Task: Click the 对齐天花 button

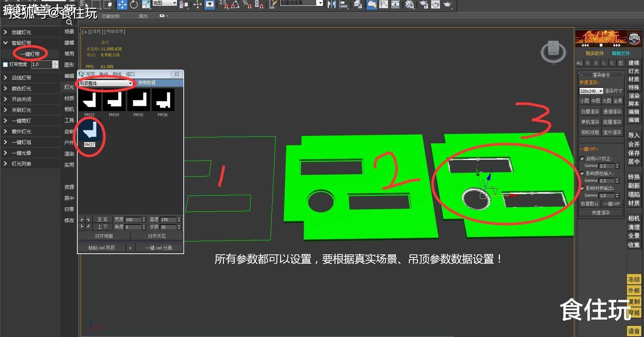Action: pos(156,236)
